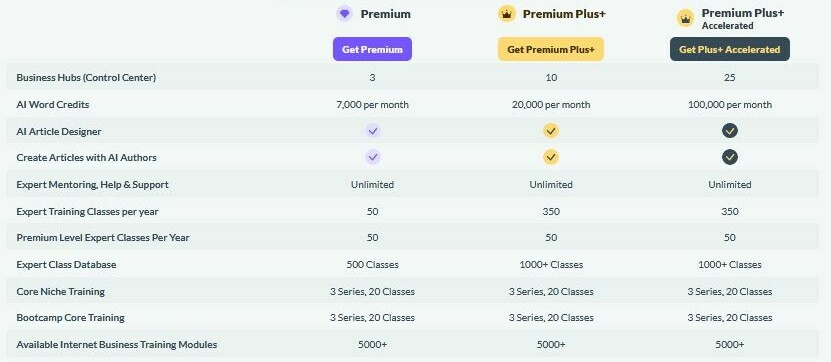Click the crown icon beside Premium Plus+ Accelerated
This screenshot has width=831, height=362.
tap(685, 19)
